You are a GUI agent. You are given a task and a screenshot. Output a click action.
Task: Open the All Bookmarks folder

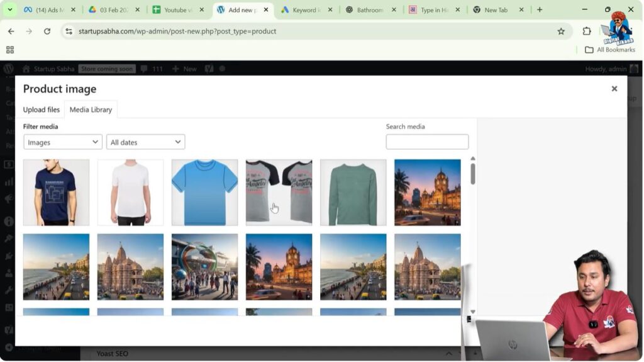[x=610, y=50]
